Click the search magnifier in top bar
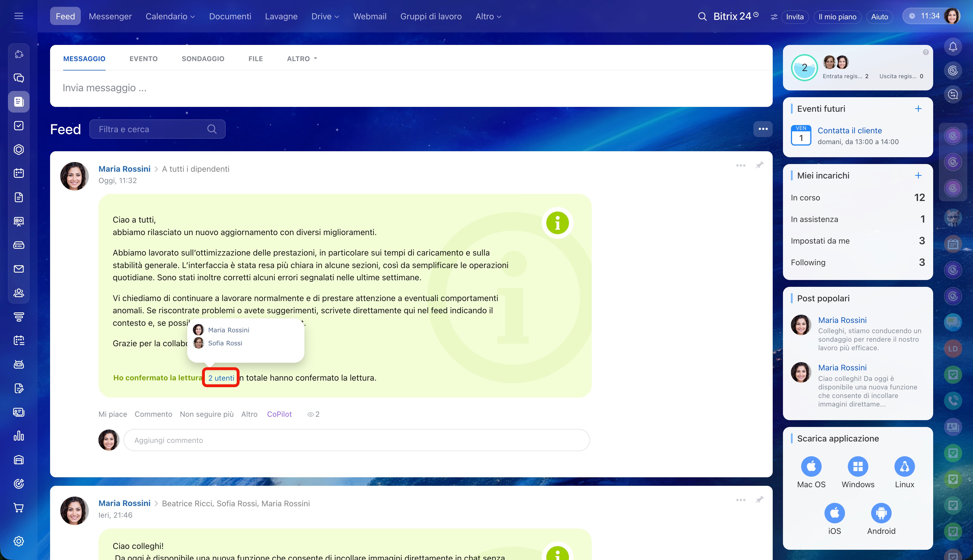The width and height of the screenshot is (973, 560). (702, 16)
